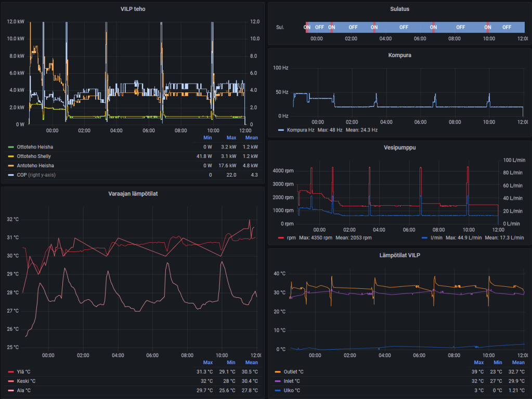Sort VILP teho legend by Mean column
The image size is (532, 399).
click(251, 138)
